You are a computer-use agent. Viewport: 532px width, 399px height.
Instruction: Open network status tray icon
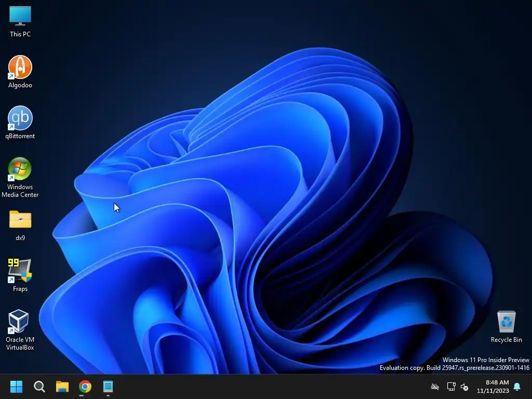(x=451, y=387)
